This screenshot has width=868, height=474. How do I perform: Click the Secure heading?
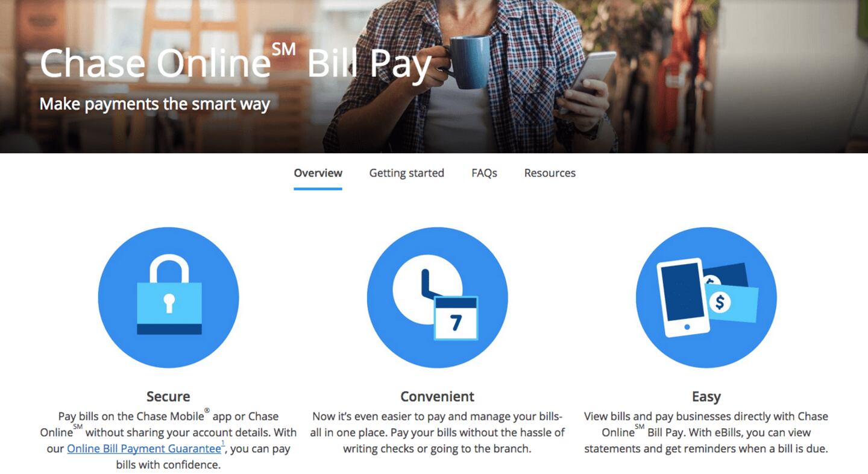tap(168, 396)
